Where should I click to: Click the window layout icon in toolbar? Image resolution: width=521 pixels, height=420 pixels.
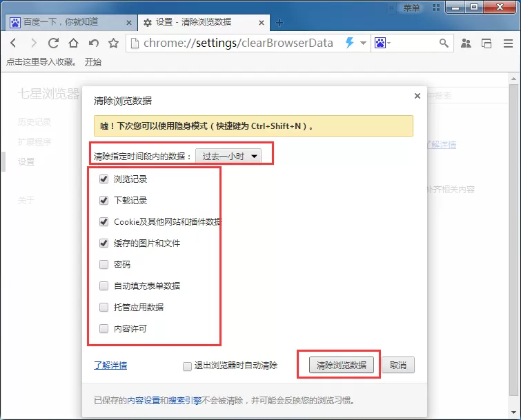(486, 43)
